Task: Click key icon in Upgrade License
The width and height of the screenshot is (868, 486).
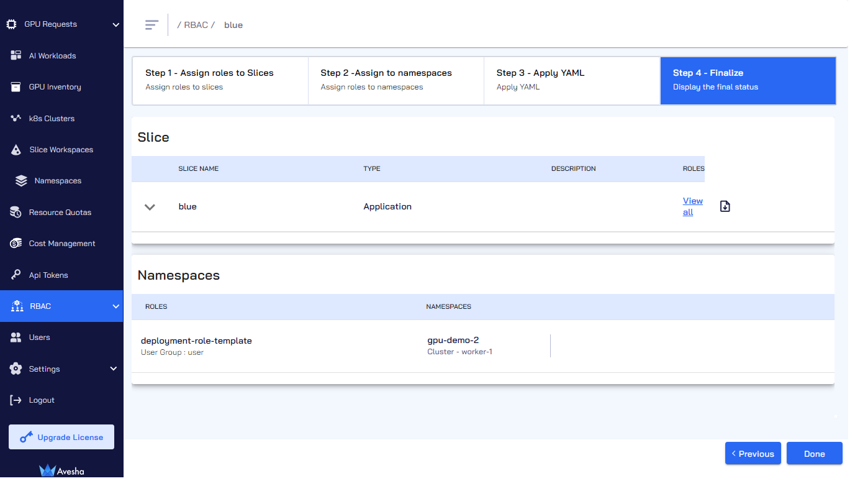Action: [26, 438]
